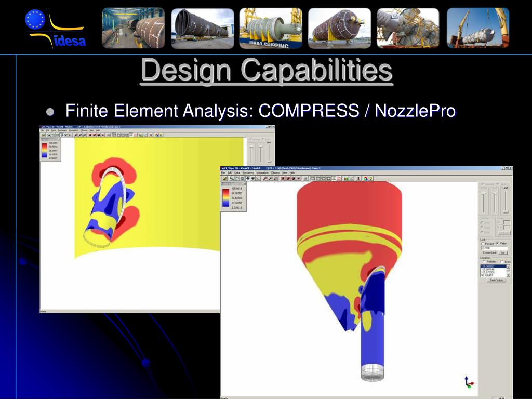Click dark shaded sphere render icon, front window
Viewport: 532px width, 399px height.
[293, 178]
